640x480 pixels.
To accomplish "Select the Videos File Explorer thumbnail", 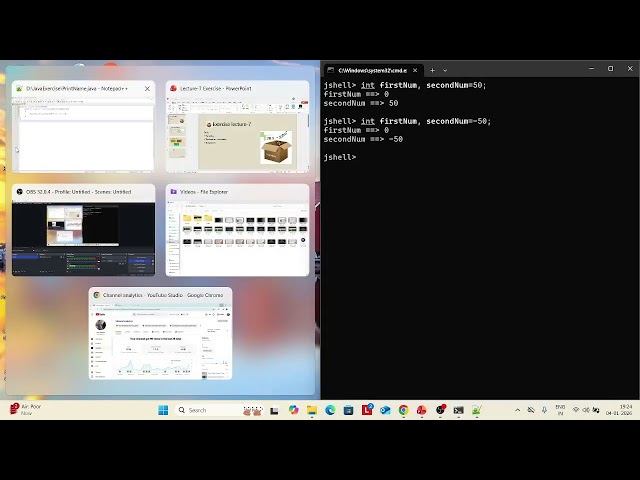I will point(237,230).
